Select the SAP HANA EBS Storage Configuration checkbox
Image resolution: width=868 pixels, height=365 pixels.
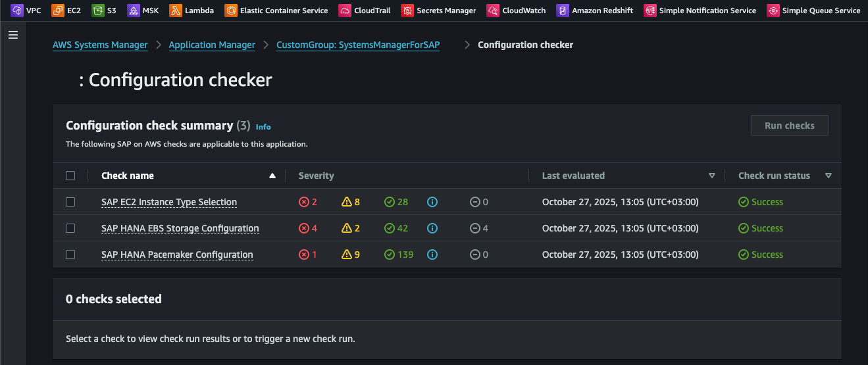point(70,228)
